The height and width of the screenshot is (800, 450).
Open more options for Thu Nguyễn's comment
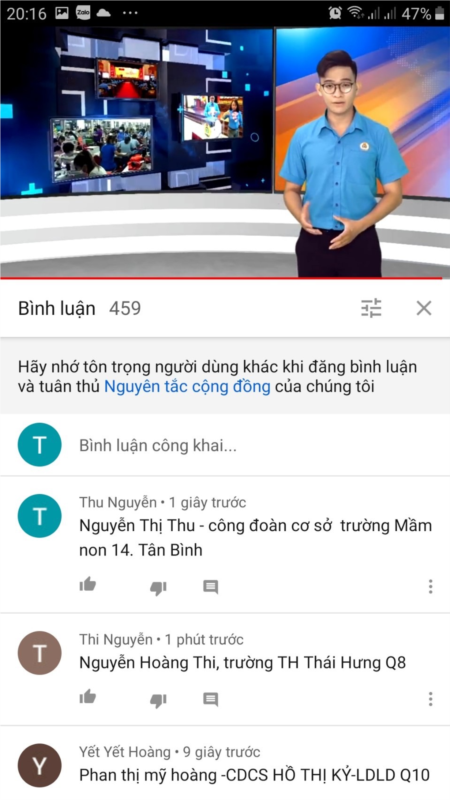coord(431,587)
